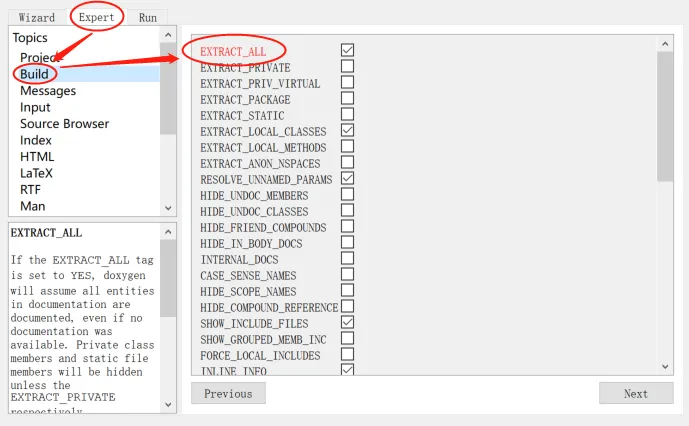Uncheck the EXTRACT_ALL checkbox
689x426 pixels.
(x=347, y=50)
